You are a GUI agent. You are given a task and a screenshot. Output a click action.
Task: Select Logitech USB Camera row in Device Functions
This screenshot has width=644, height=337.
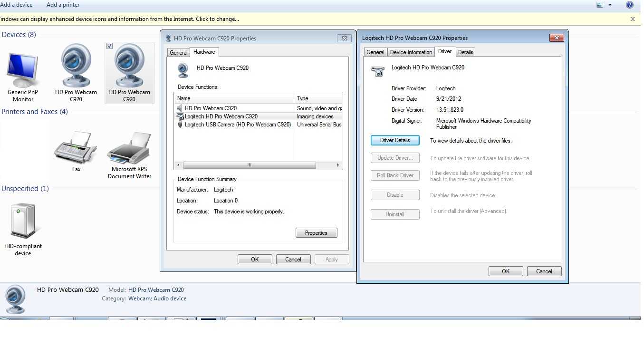click(x=237, y=125)
